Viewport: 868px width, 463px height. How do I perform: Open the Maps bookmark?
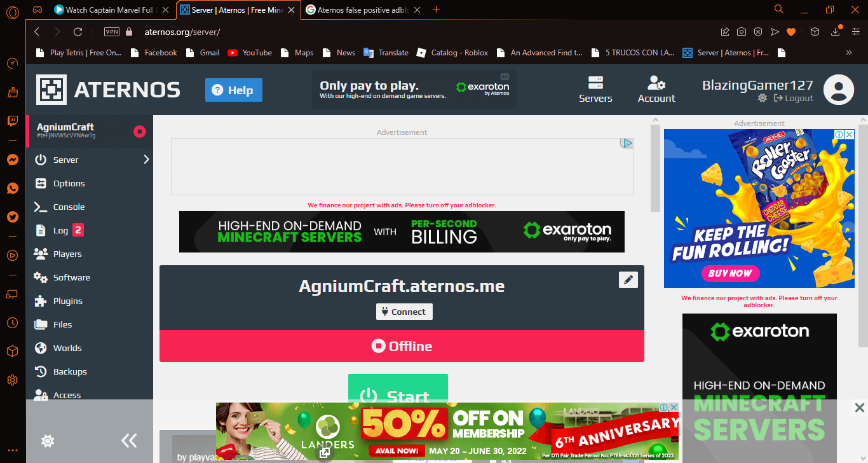coord(297,53)
